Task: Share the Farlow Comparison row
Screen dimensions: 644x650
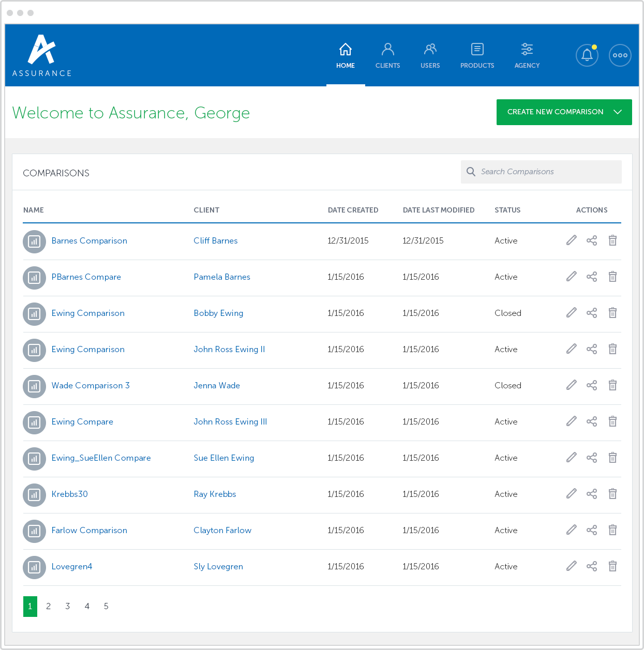Action: pos(592,530)
